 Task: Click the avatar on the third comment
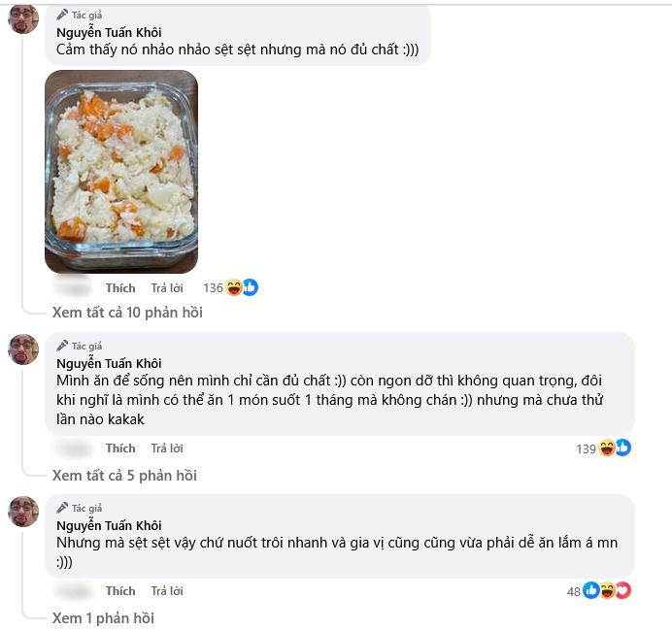23,512
